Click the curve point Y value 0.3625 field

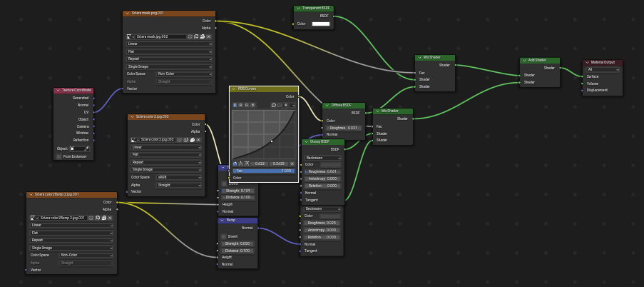(279, 163)
